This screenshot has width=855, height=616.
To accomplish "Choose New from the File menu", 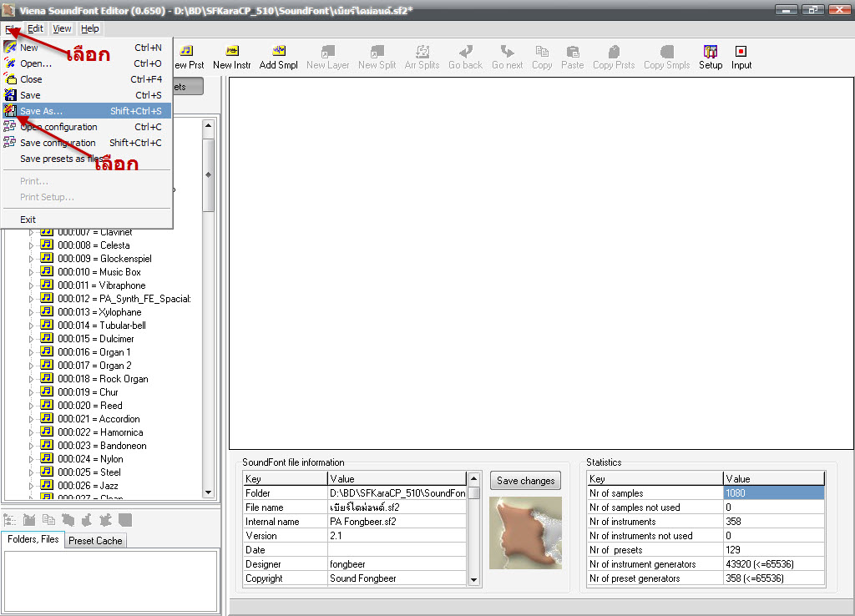I will click(x=87, y=48).
